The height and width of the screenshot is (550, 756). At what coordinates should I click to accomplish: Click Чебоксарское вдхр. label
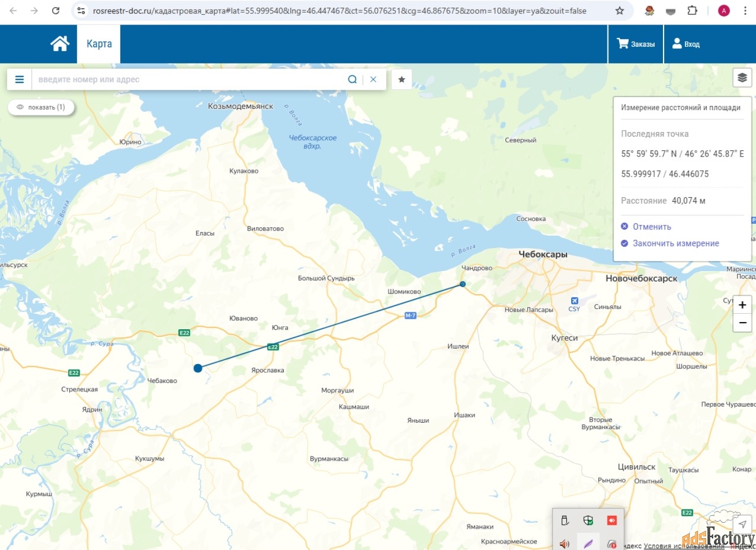click(313, 141)
